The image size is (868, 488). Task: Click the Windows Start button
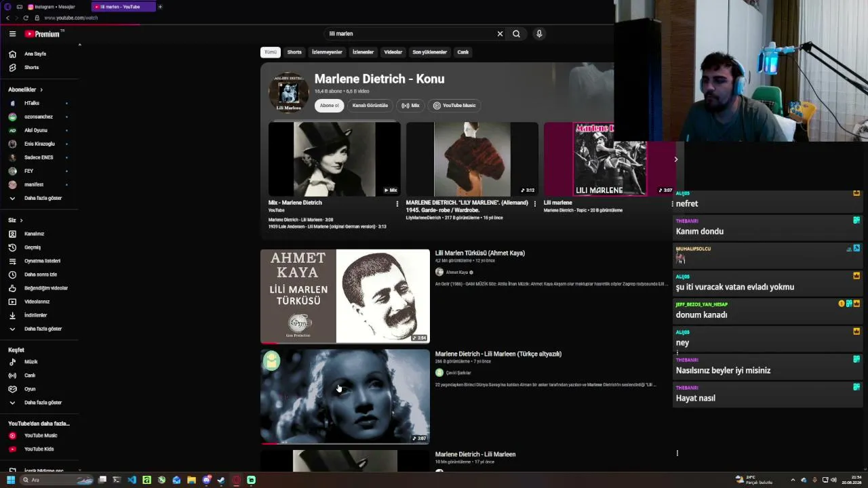pyautogui.click(x=11, y=480)
